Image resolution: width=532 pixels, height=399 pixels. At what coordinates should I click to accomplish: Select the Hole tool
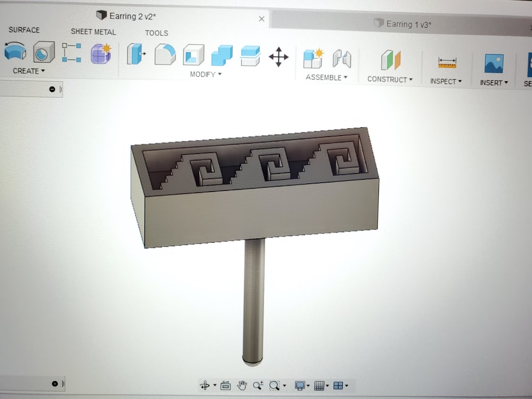tap(44, 52)
